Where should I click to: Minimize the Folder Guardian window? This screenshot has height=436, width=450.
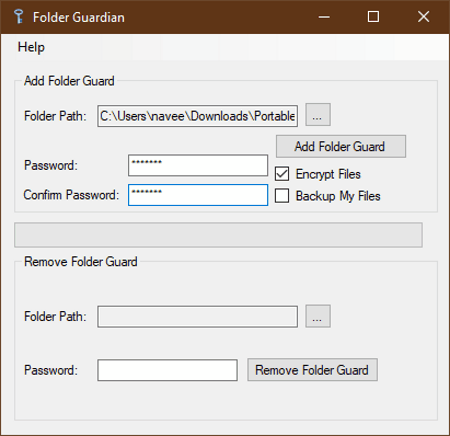(x=324, y=17)
